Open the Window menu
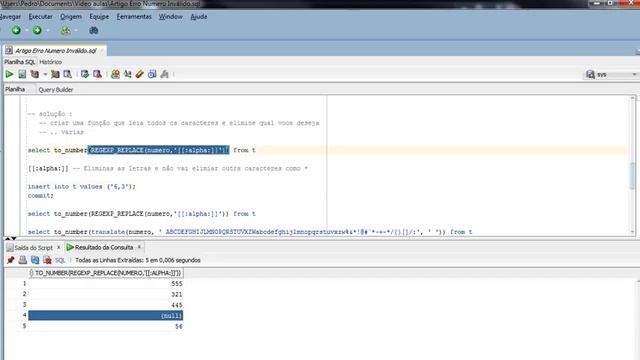 coord(171,17)
